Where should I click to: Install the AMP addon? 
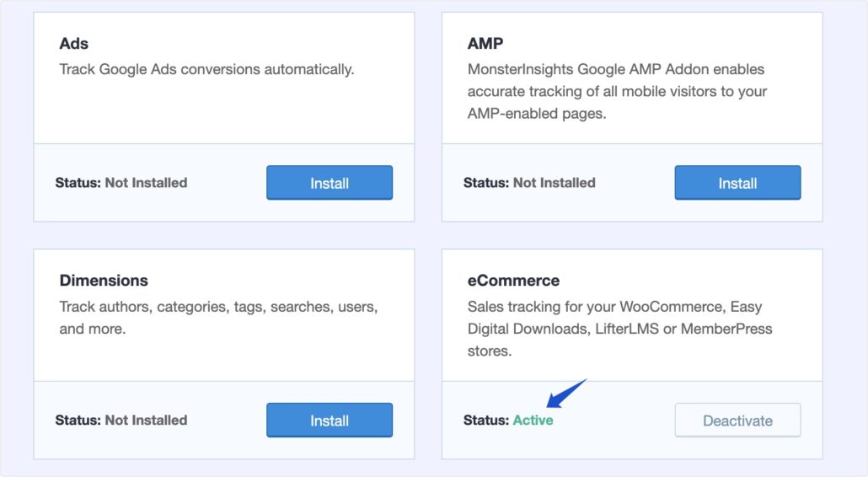click(737, 183)
